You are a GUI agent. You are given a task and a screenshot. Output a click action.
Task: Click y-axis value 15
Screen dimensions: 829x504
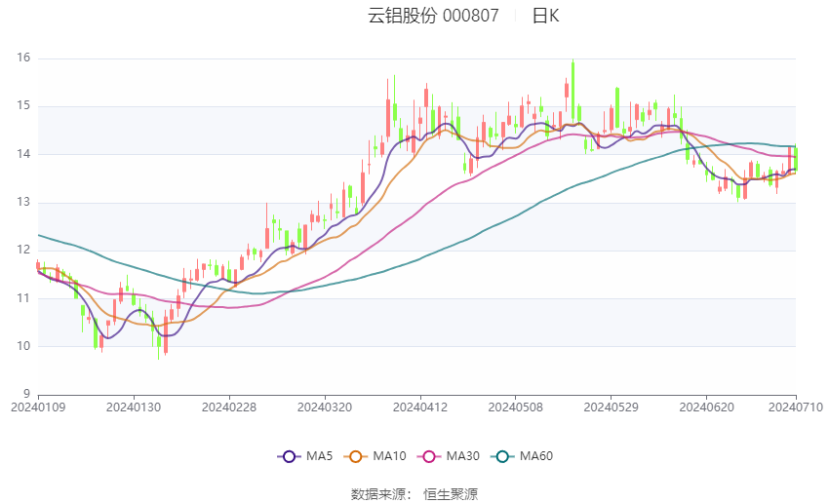[x=23, y=105]
